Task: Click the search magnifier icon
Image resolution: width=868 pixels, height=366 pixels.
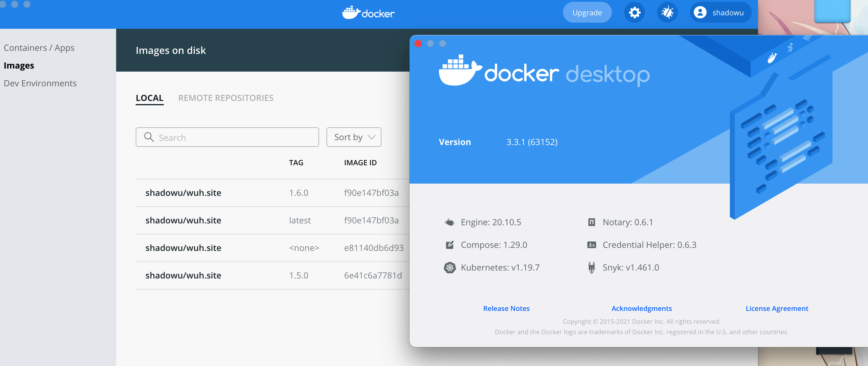Action: 149,137
